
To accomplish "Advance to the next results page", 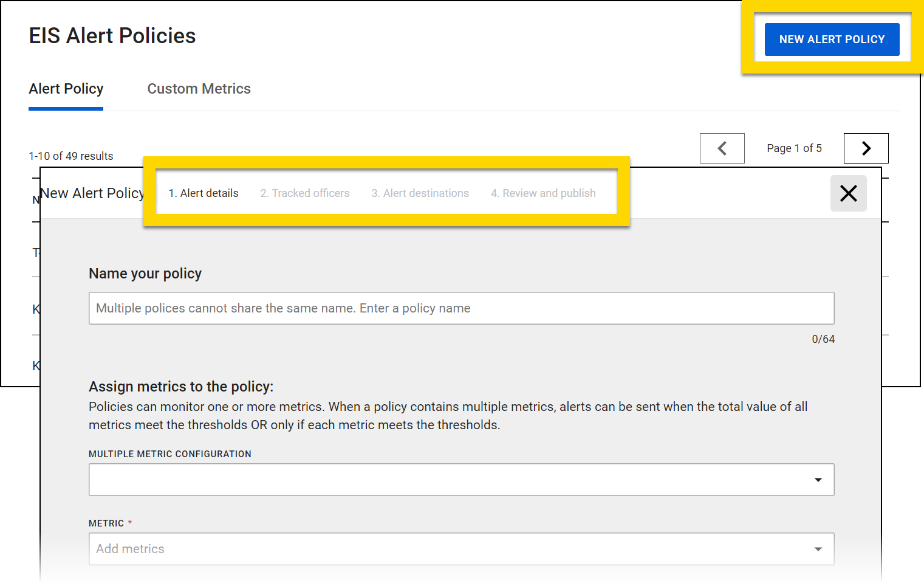I will point(866,148).
